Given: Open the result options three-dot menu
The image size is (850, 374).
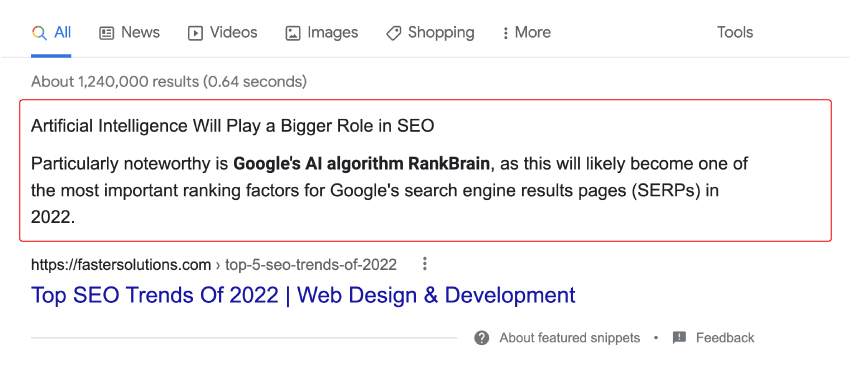Looking at the screenshot, I should pyautogui.click(x=425, y=264).
